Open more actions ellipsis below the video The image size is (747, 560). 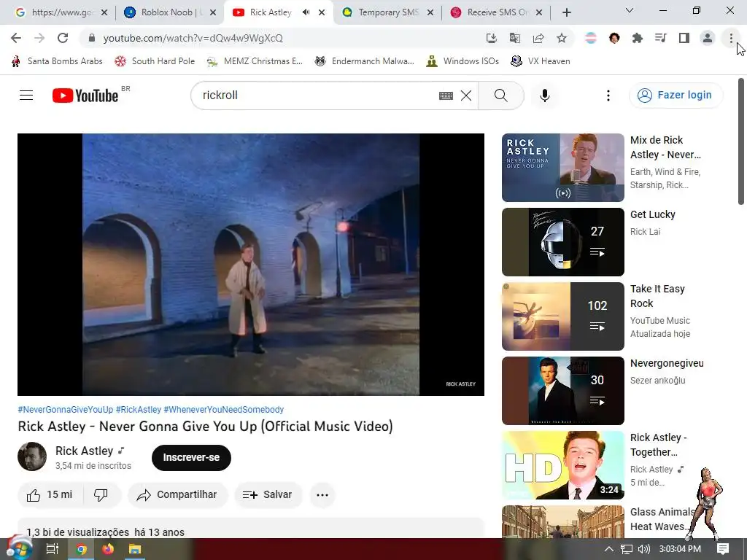point(322,495)
